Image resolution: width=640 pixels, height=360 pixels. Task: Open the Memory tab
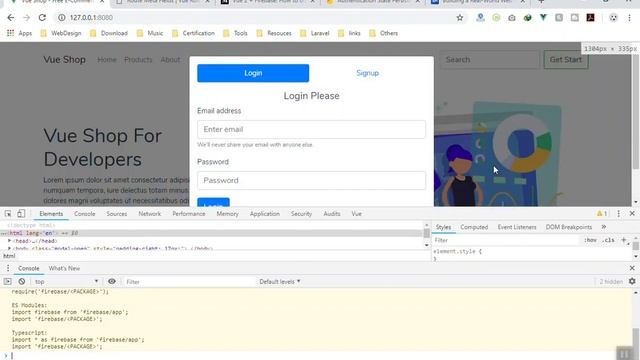pyautogui.click(x=227, y=213)
